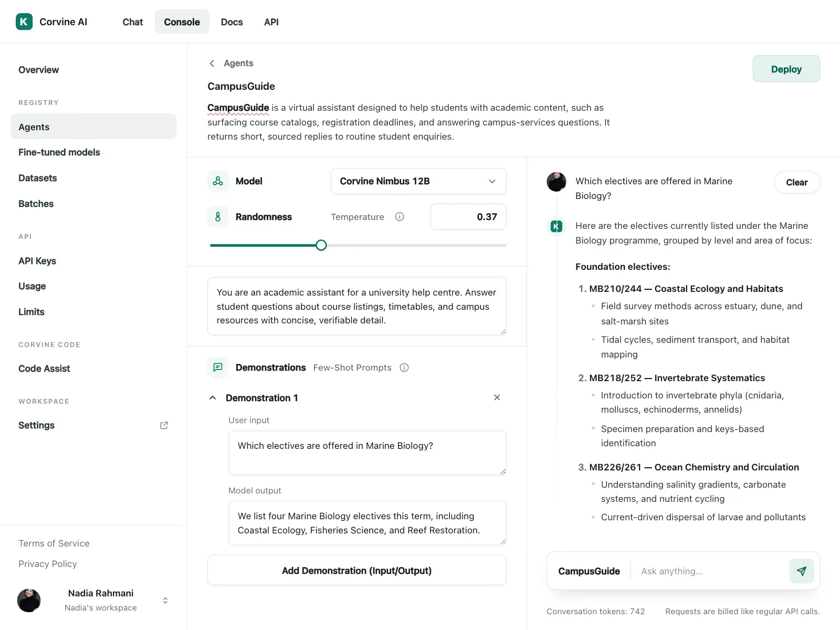Click the Corvine assistant avatar in the conversation

556,226
